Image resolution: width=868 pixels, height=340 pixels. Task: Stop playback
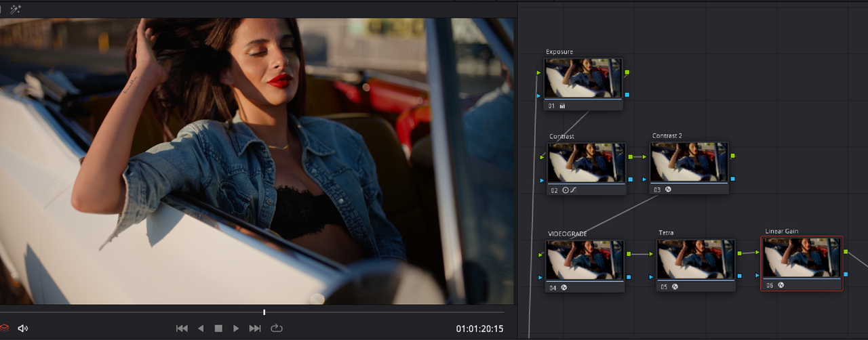[218, 328]
